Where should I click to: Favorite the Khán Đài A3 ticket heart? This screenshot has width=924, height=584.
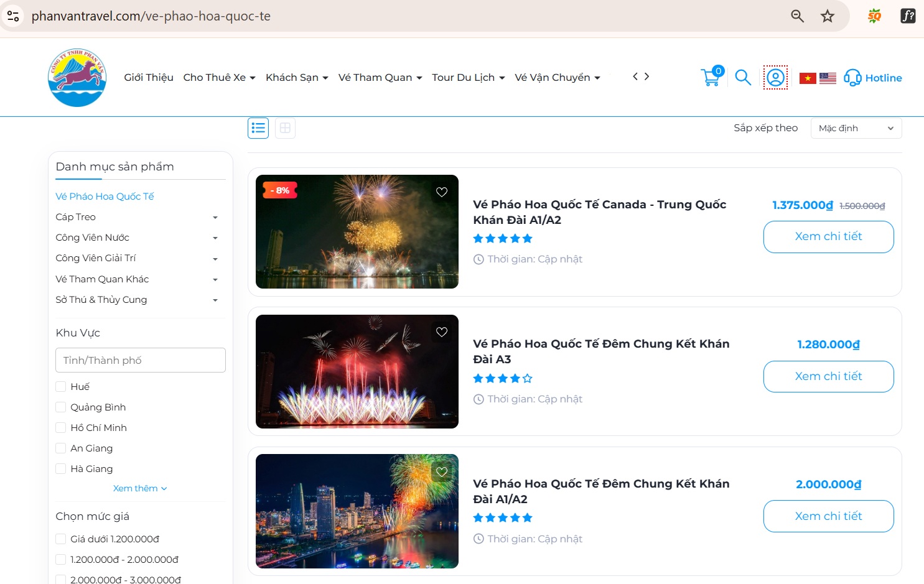click(442, 332)
